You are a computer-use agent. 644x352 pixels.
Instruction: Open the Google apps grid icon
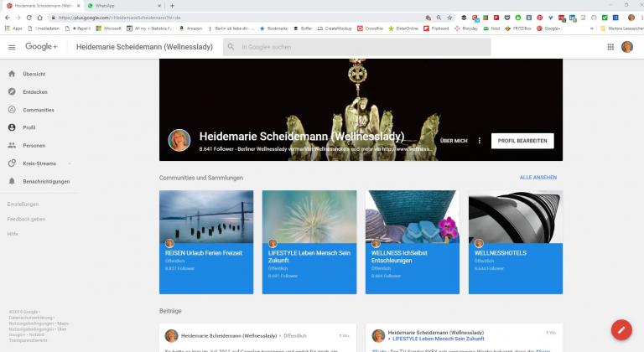point(610,47)
